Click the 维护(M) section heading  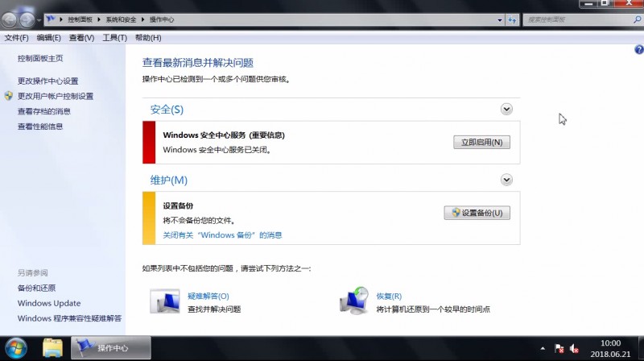pos(169,180)
